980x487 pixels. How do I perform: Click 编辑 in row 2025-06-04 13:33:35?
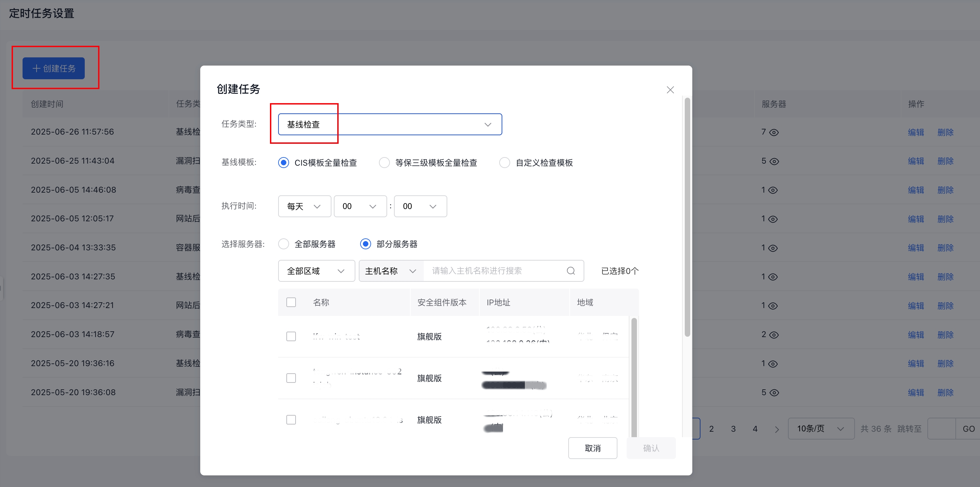pos(916,248)
